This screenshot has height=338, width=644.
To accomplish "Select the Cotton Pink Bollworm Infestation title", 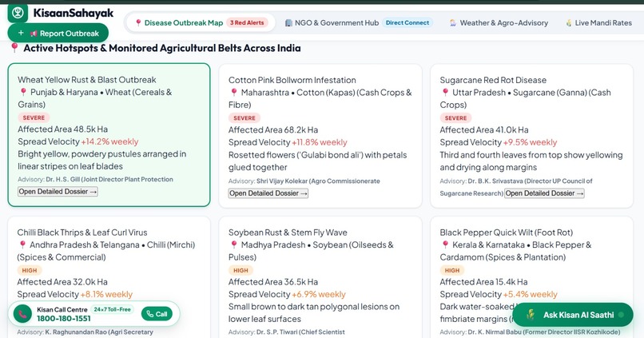I will (x=292, y=80).
